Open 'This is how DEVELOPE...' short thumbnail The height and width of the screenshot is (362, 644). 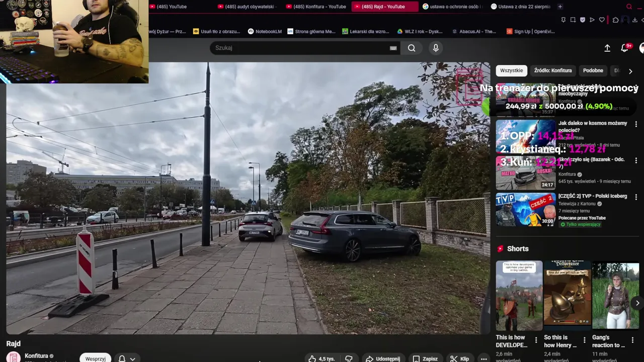click(x=519, y=295)
